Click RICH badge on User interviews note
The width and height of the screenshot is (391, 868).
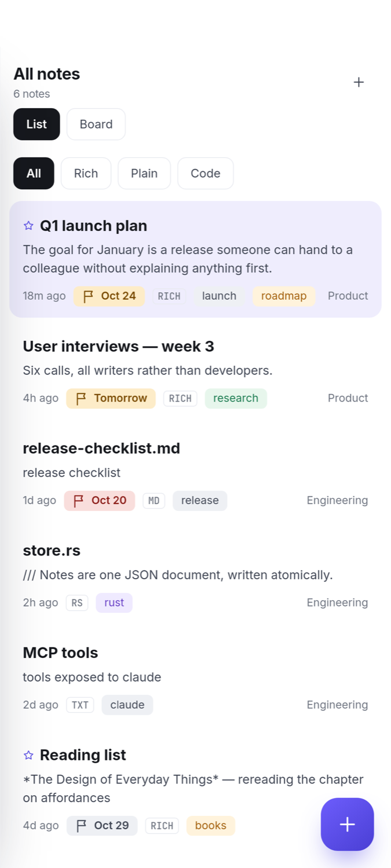(180, 399)
